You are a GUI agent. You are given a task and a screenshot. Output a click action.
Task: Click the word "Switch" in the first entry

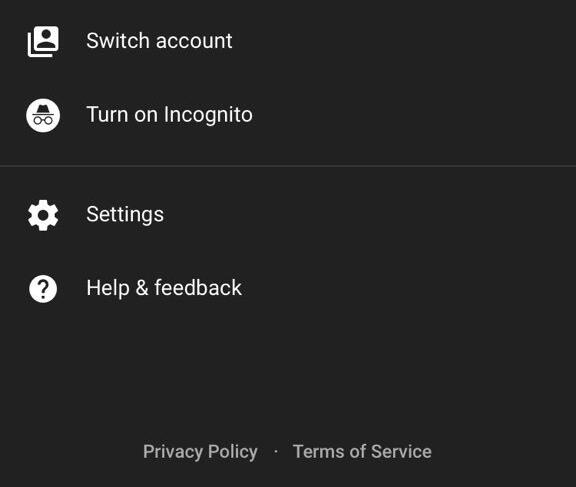pos(119,41)
